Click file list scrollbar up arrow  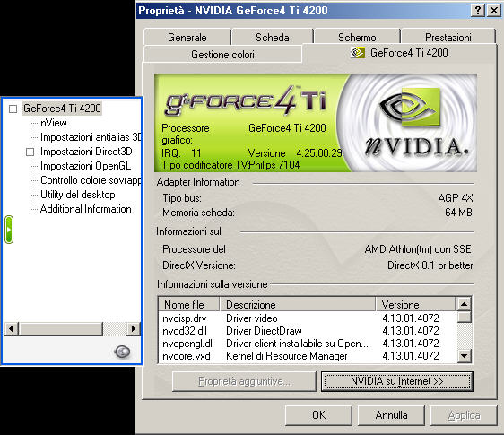tap(464, 304)
